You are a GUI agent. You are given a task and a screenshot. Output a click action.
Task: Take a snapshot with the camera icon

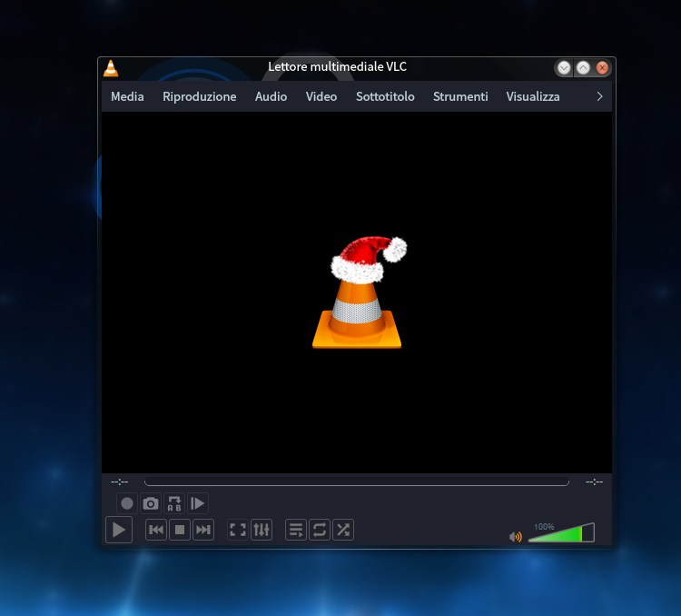coord(151,503)
